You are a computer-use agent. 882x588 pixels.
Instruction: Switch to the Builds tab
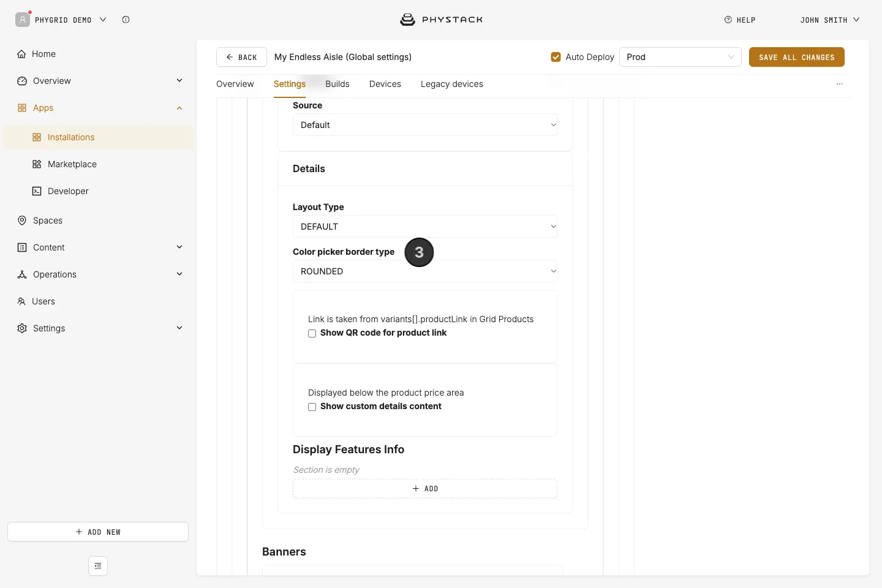[x=337, y=84]
